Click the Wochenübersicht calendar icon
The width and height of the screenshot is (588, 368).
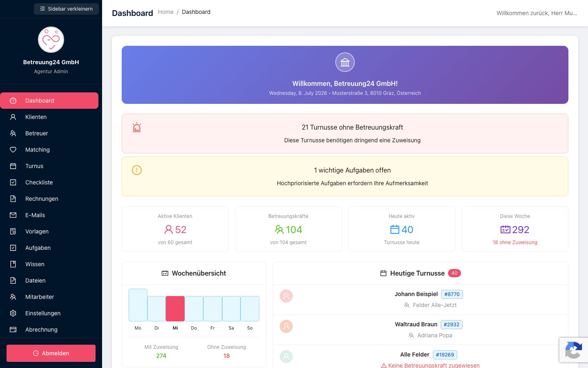point(165,273)
